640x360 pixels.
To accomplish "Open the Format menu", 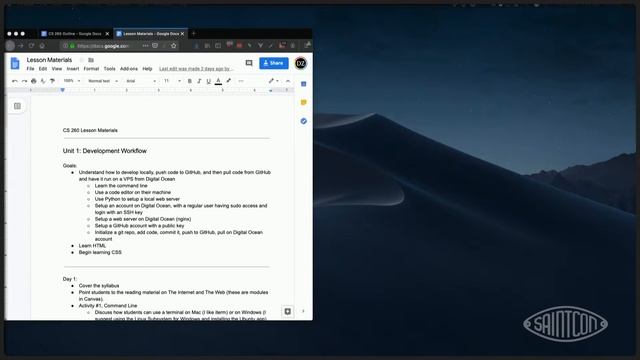I will pos(91,69).
